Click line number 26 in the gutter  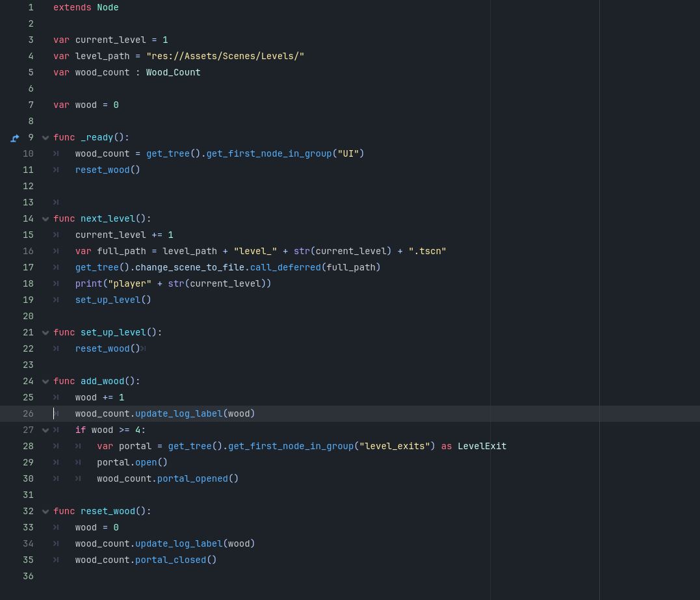pos(28,413)
